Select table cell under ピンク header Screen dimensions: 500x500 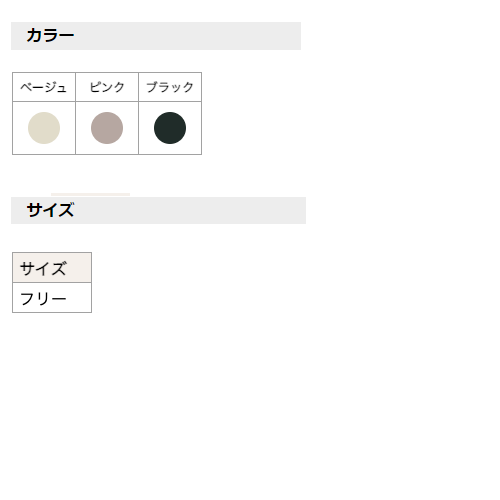[107, 128]
